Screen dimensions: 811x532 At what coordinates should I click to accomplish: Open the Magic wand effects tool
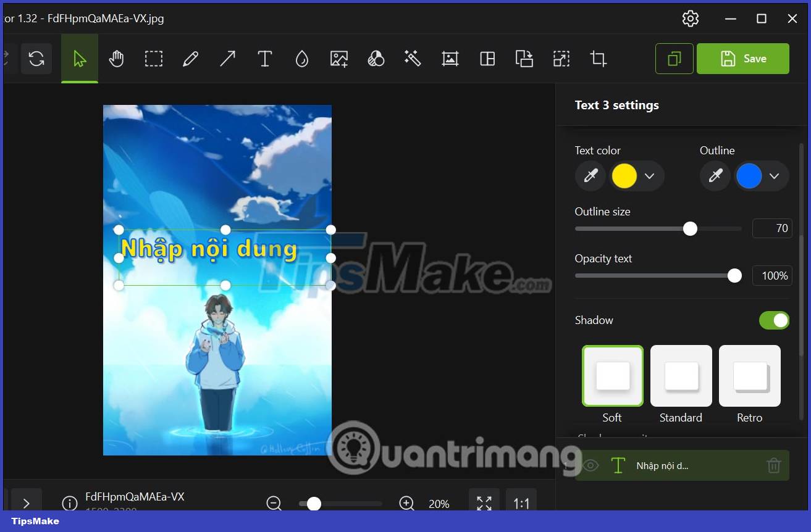413,59
